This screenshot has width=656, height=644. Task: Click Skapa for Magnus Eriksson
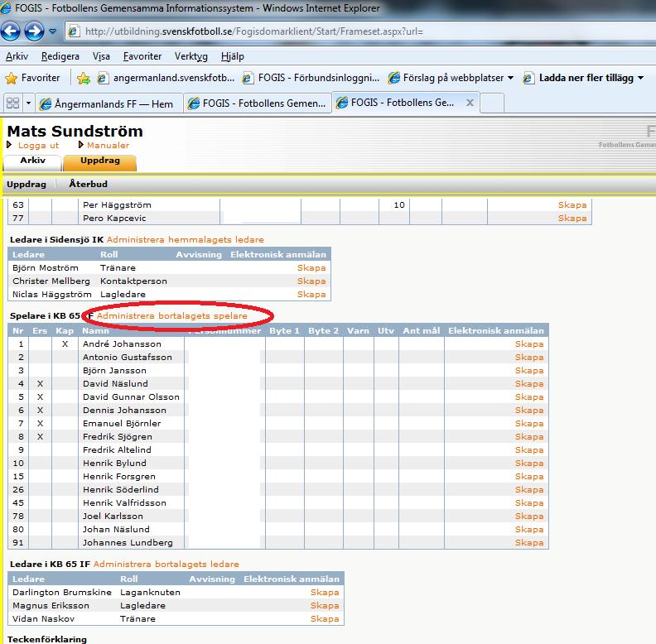click(325, 606)
